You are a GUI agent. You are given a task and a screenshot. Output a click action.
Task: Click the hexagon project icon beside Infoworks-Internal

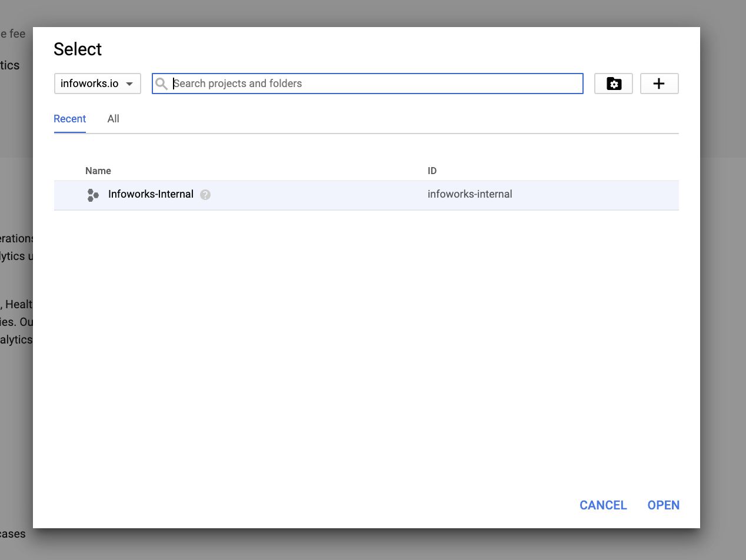point(93,195)
